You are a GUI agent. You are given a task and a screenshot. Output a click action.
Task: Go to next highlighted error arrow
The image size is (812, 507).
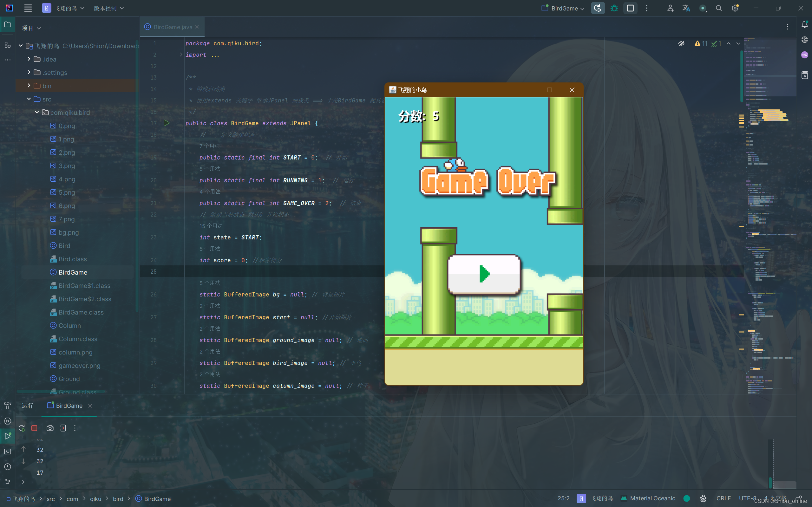738,43
